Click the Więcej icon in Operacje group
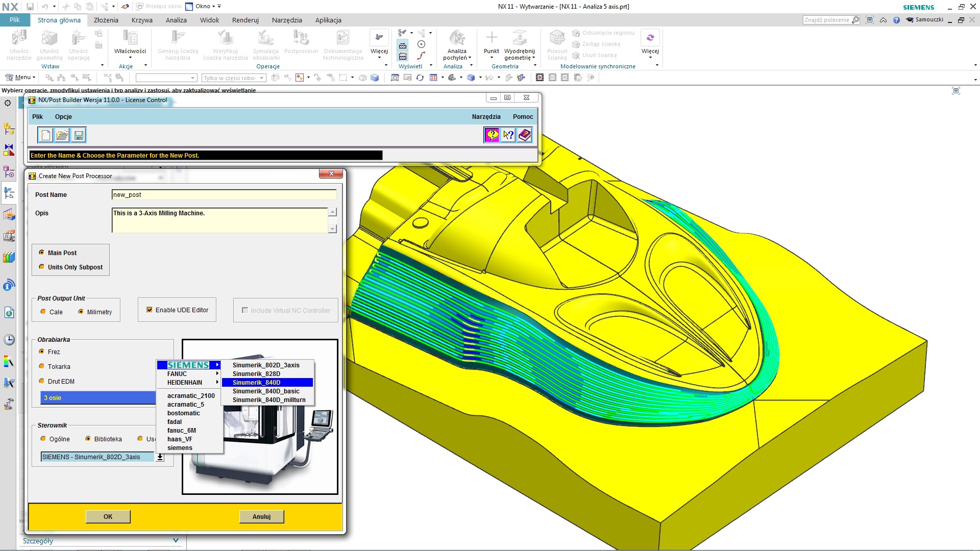The width and height of the screenshot is (980, 551). coord(379,38)
